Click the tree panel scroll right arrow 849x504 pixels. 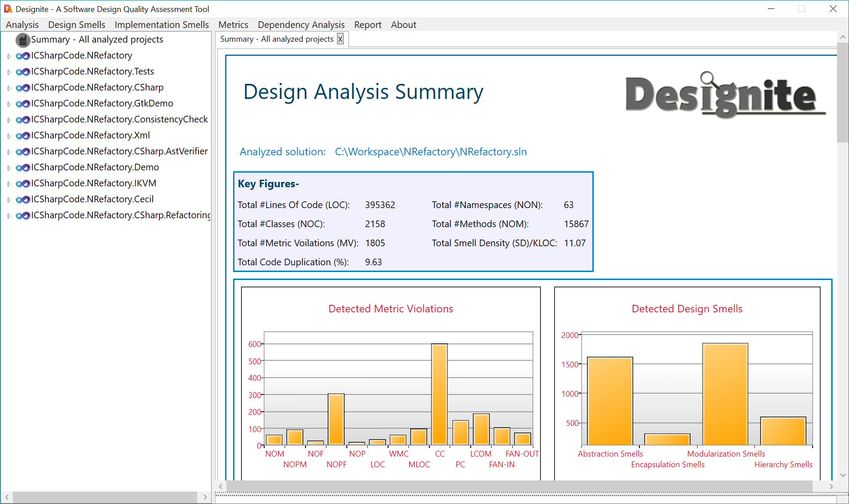(205, 497)
